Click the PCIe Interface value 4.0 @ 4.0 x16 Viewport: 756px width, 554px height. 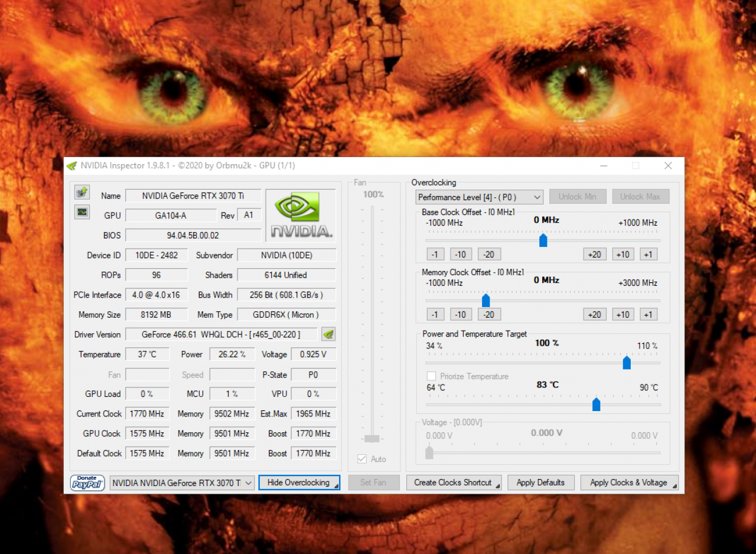coord(157,295)
